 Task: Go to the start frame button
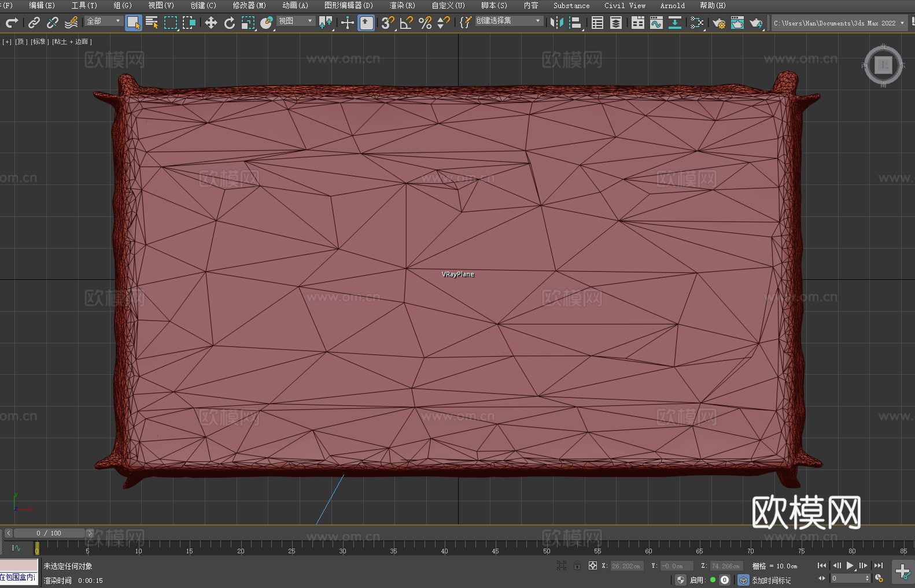pyautogui.click(x=822, y=565)
